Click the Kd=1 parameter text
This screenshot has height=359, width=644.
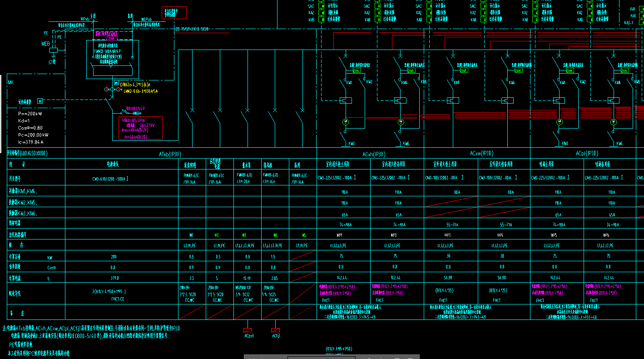(24, 120)
